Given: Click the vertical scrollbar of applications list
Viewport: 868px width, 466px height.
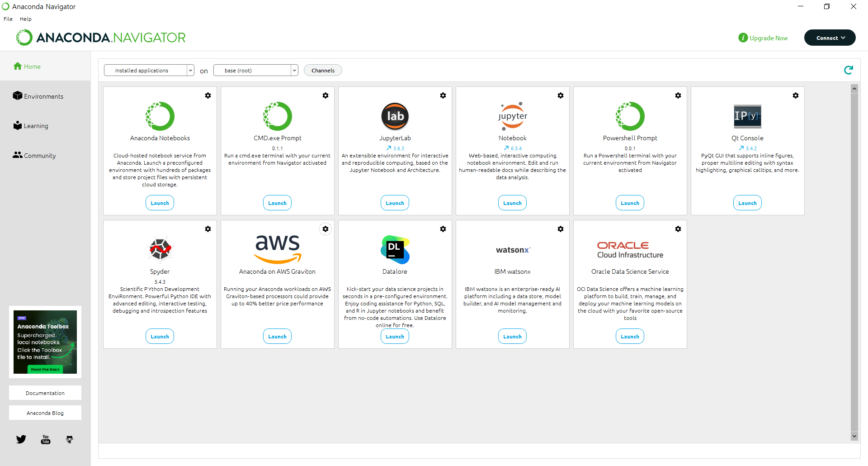Looking at the screenshot, I should (854, 262).
